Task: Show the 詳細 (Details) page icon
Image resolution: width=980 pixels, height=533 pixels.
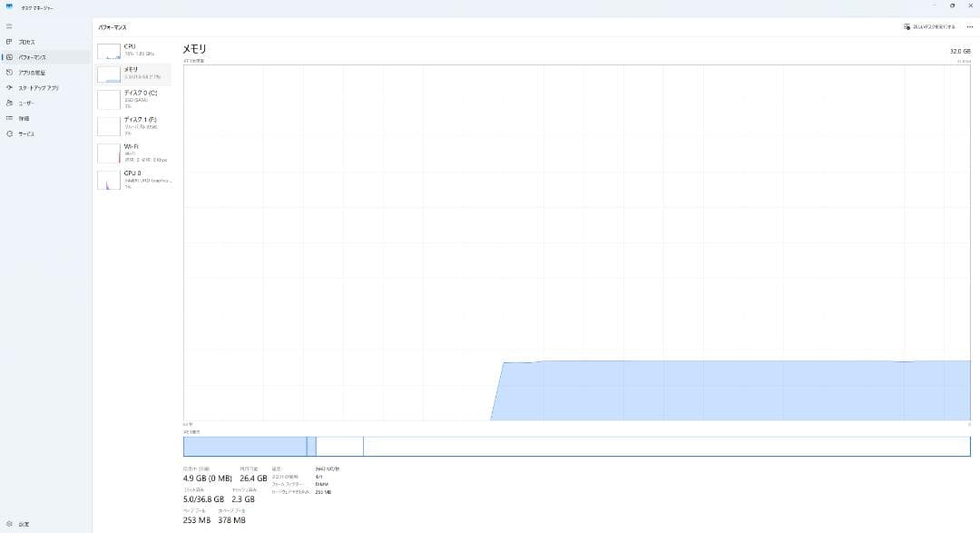Action: tap(9, 119)
